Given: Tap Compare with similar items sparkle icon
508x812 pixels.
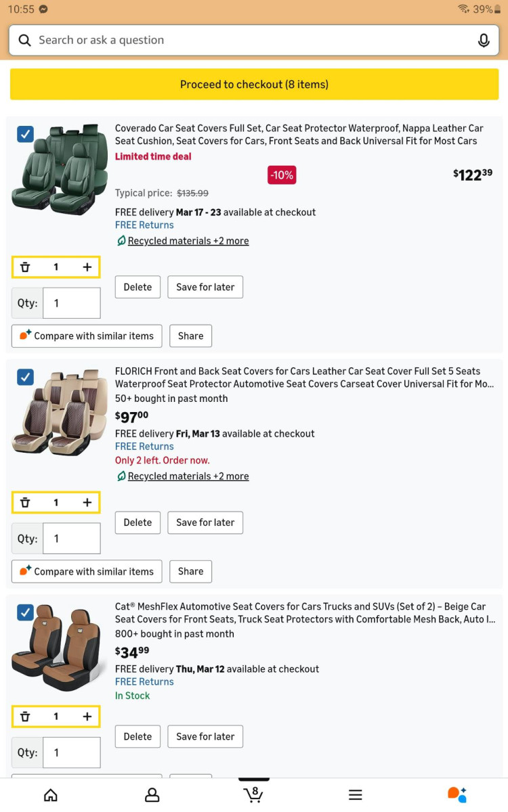Looking at the screenshot, I should pos(23,336).
